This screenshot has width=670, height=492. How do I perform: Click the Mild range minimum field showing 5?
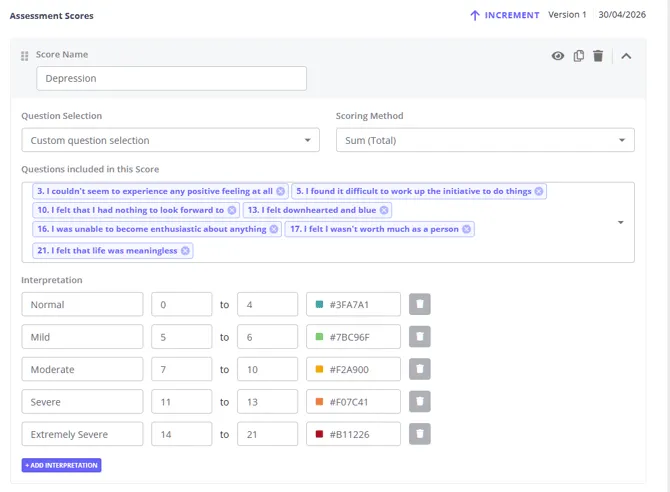(182, 337)
